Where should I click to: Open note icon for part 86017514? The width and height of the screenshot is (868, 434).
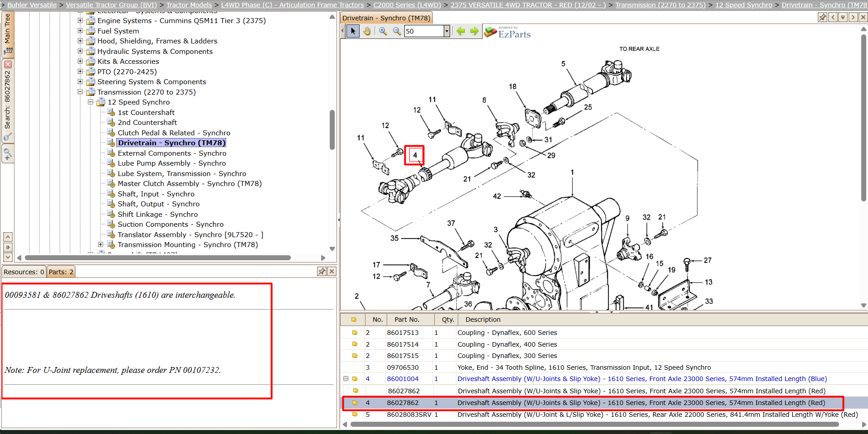pyautogui.click(x=355, y=344)
